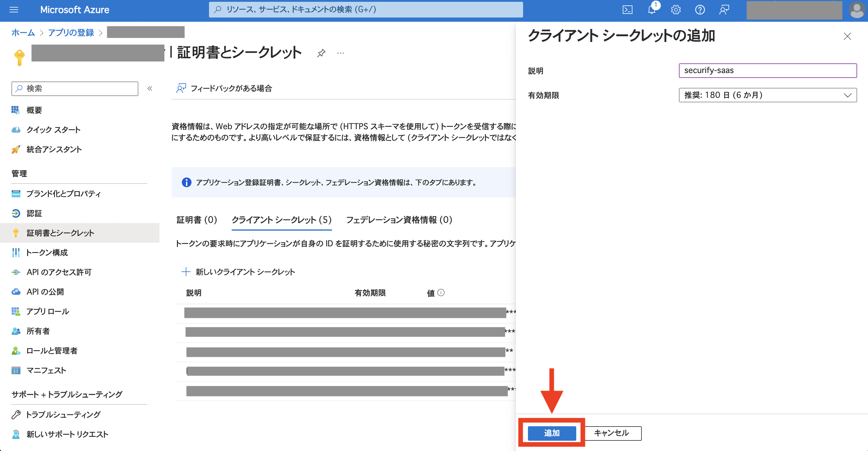This screenshot has height=451, width=868.
Task: Close the クライアント シークレットの追加 panel
Action: 847,36
